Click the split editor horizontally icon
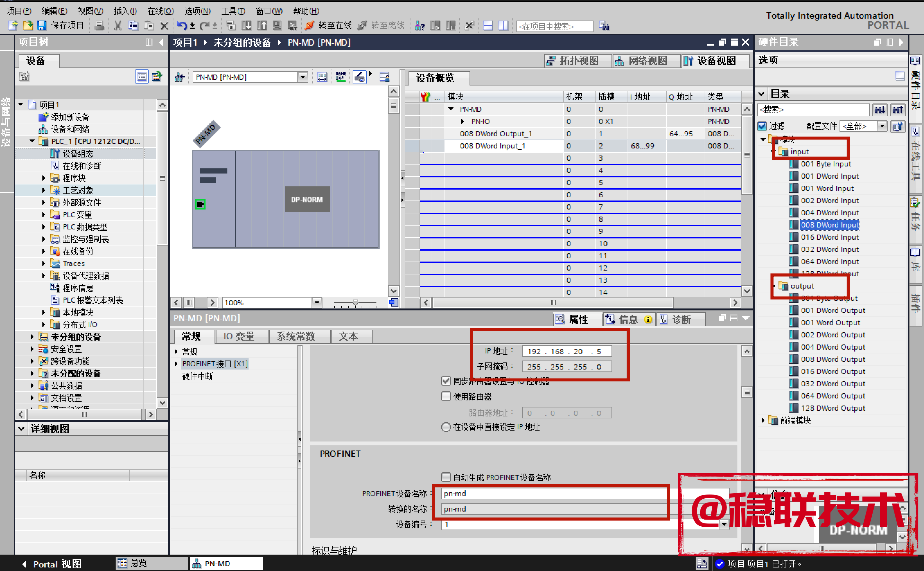Viewport: 924px width, 571px height. tap(488, 26)
